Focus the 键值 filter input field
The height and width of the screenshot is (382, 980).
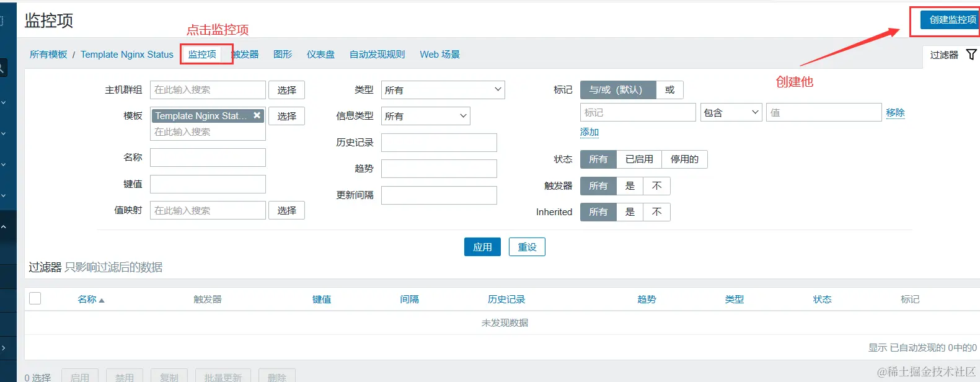(208, 184)
